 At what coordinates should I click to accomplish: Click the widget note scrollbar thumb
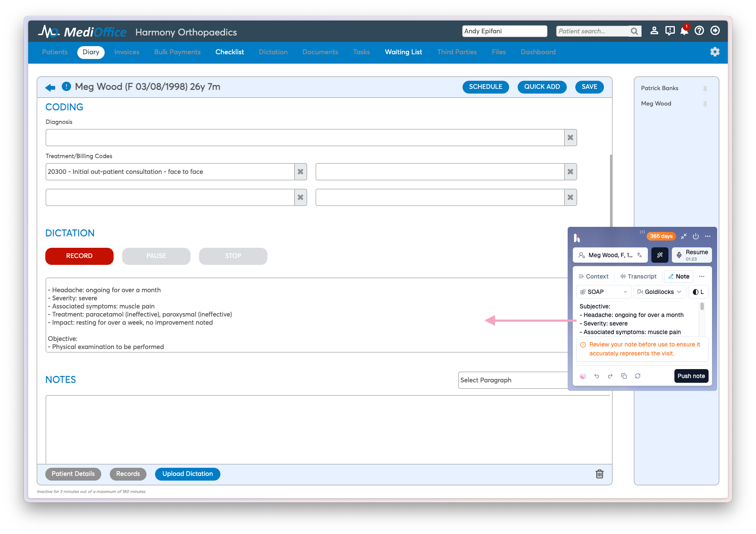702,306
